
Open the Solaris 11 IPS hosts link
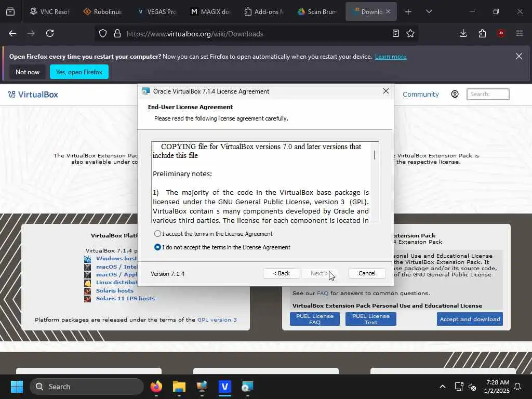coord(125,299)
